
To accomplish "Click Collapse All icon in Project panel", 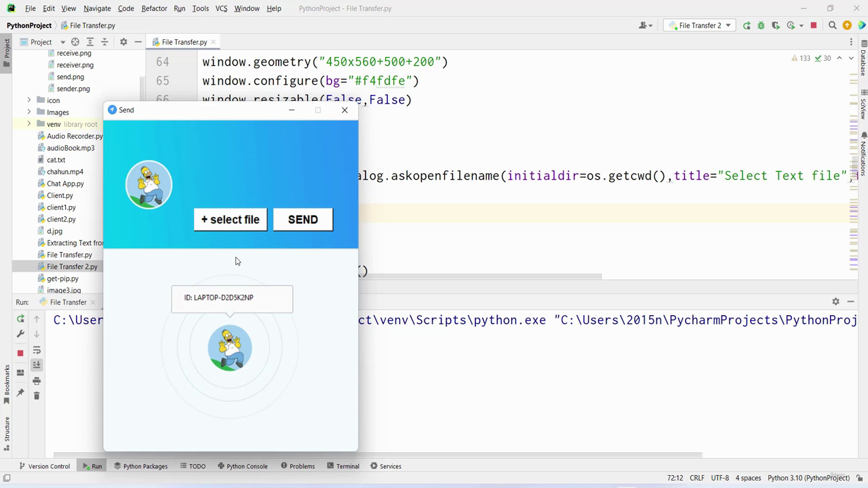I will point(104,42).
